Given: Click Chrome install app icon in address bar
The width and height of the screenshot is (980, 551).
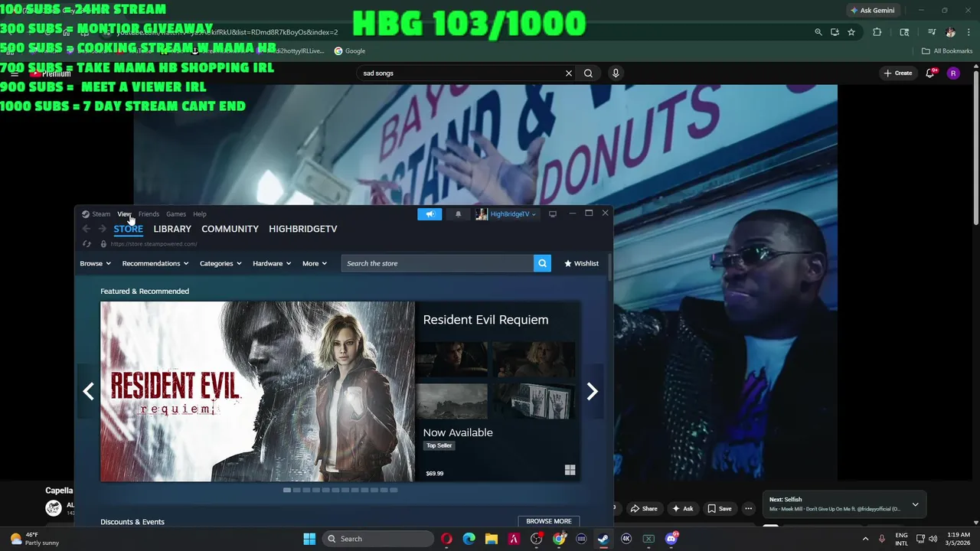Looking at the screenshot, I should pos(835,32).
